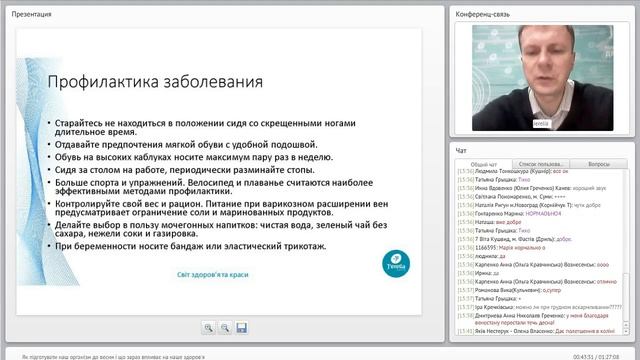Click chat message from user 1166595
The width and height of the screenshot is (640, 360).
pos(501,247)
